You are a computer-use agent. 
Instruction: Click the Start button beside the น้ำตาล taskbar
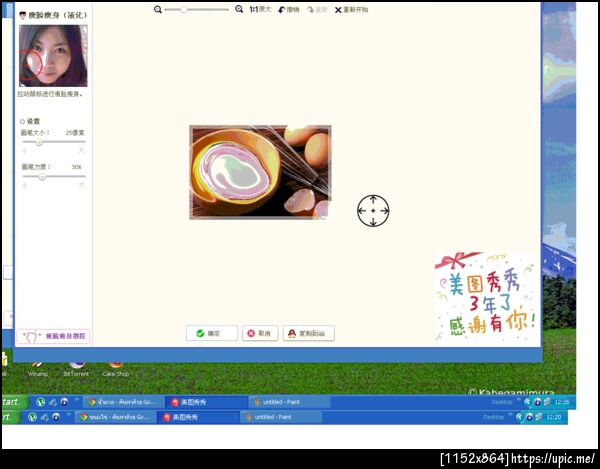coord(14,402)
